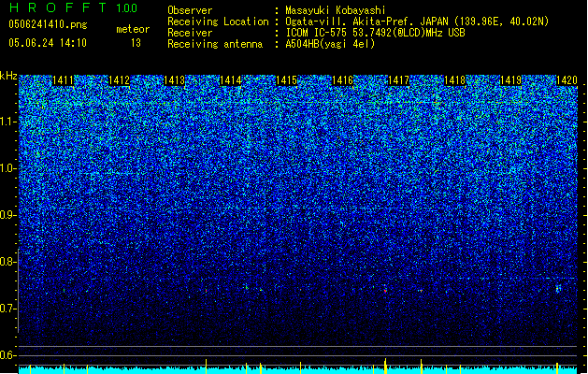Viewport: 588px width, 374px height.
Task: Click the 'meteor' label
Action: point(133,29)
